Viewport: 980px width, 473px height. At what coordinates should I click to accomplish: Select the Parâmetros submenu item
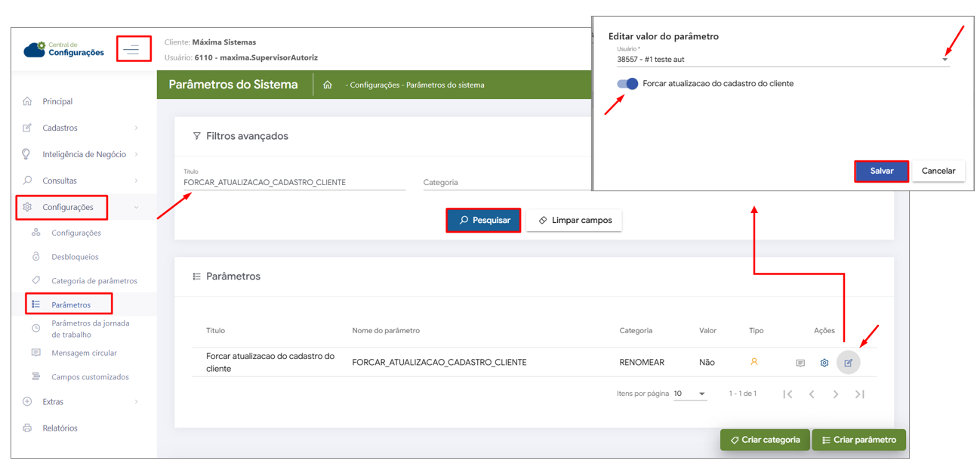(71, 305)
